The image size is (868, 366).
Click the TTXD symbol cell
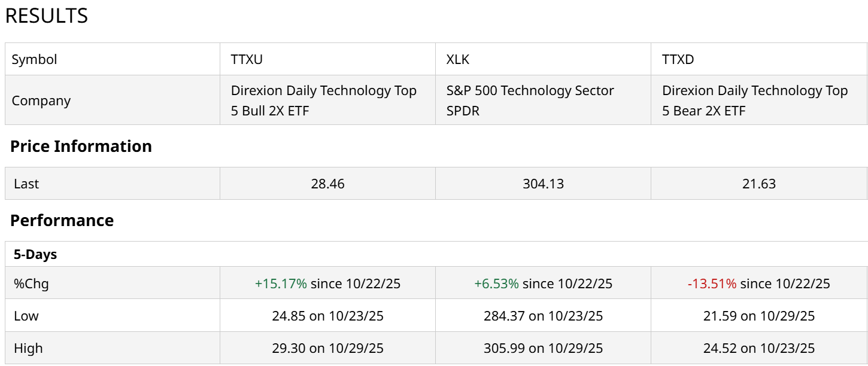(678, 59)
